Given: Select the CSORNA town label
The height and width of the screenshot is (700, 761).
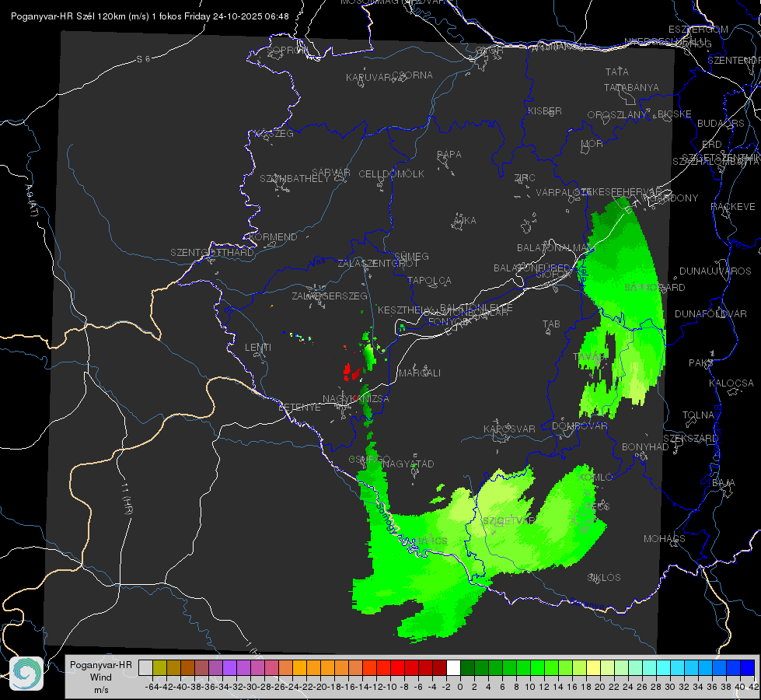Looking at the screenshot, I should (x=413, y=75).
